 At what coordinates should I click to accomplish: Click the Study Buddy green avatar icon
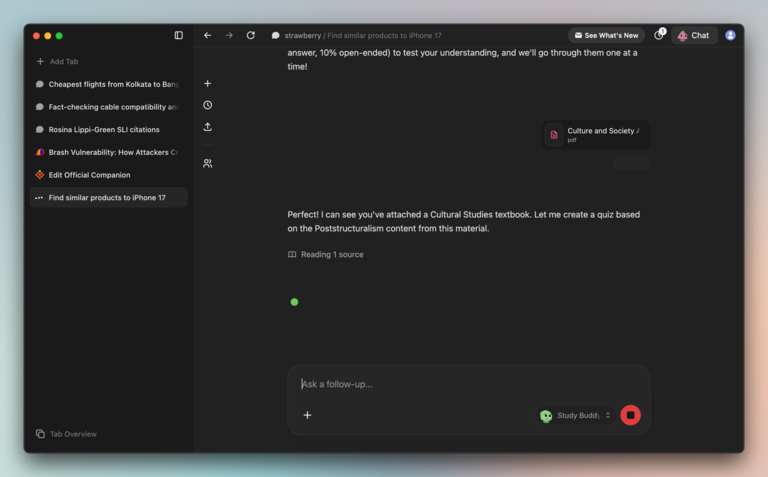pyautogui.click(x=546, y=416)
